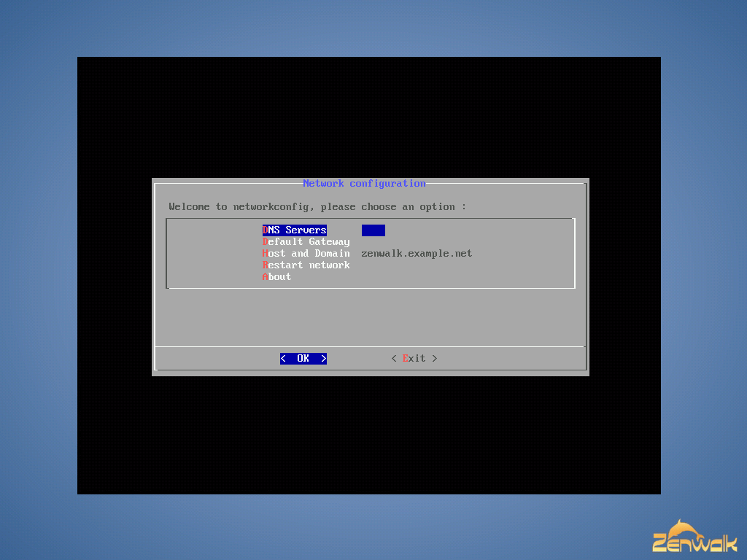Screen dimensions: 747x560
Task: Click the red E hotkey letter in Exit
Action: 406,359
